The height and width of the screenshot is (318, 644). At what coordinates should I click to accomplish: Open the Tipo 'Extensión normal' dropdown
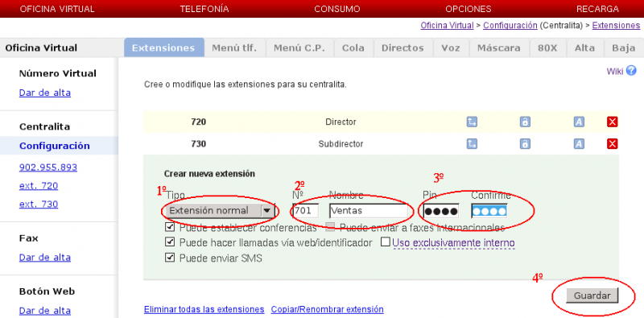click(220, 211)
